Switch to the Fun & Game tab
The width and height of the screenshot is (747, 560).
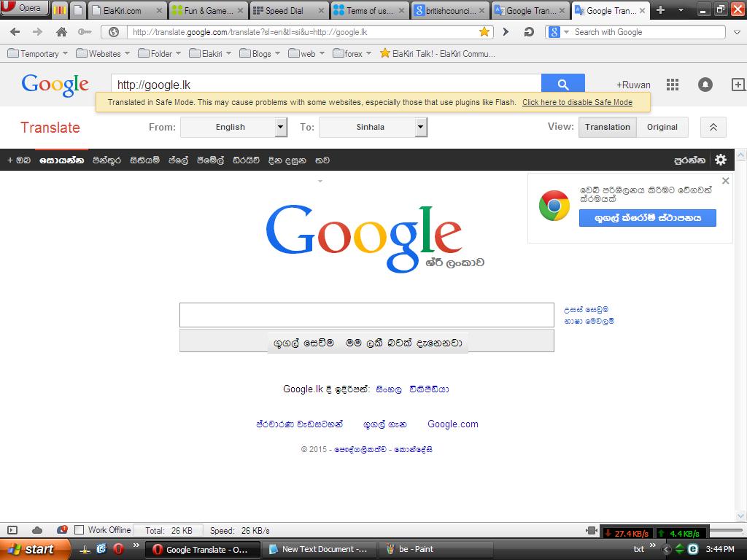[x=208, y=10]
